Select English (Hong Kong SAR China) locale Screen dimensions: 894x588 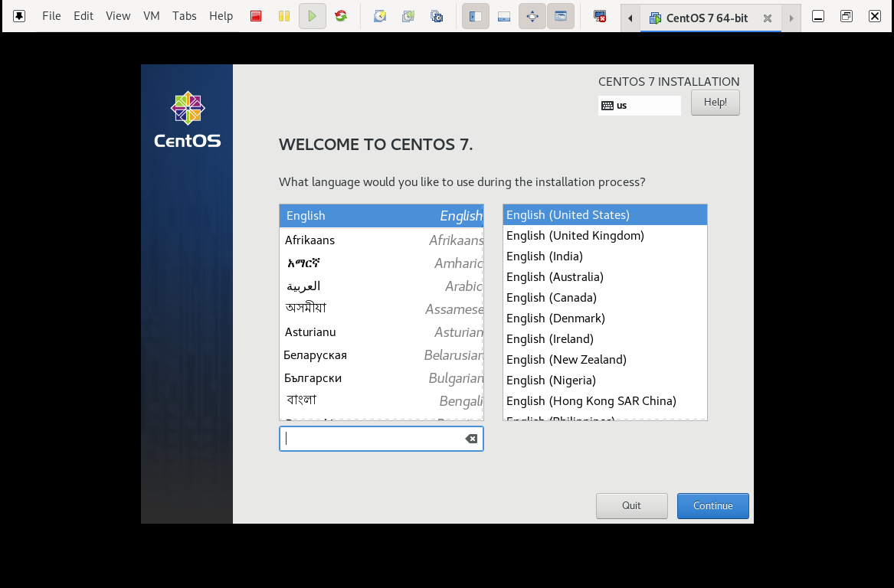(x=605, y=401)
